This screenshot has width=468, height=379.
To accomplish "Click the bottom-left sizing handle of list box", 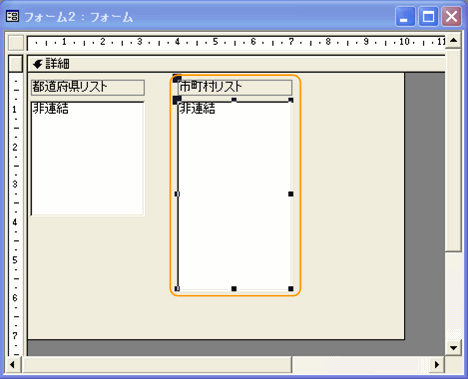I will pyautogui.click(x=177, y=289).
